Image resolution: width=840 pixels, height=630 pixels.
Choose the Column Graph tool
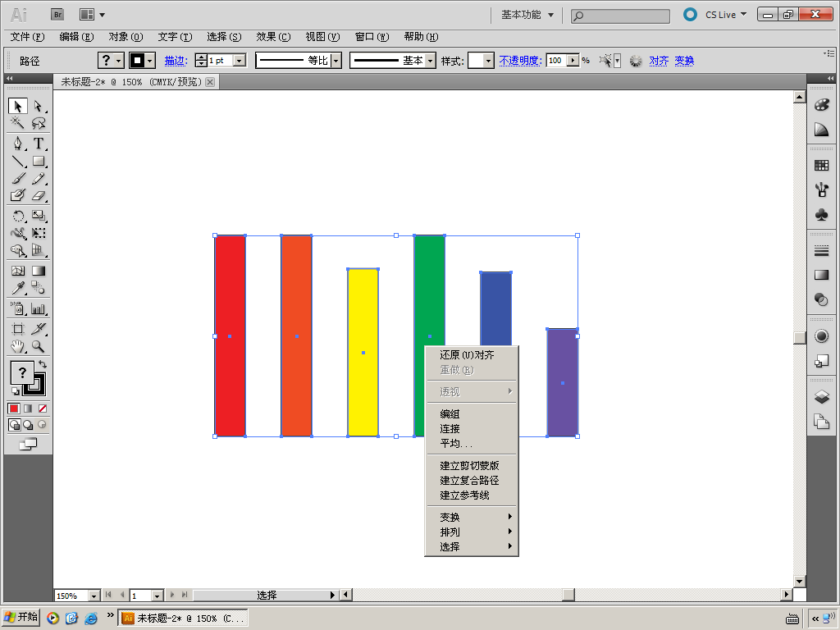click(38, 308)
